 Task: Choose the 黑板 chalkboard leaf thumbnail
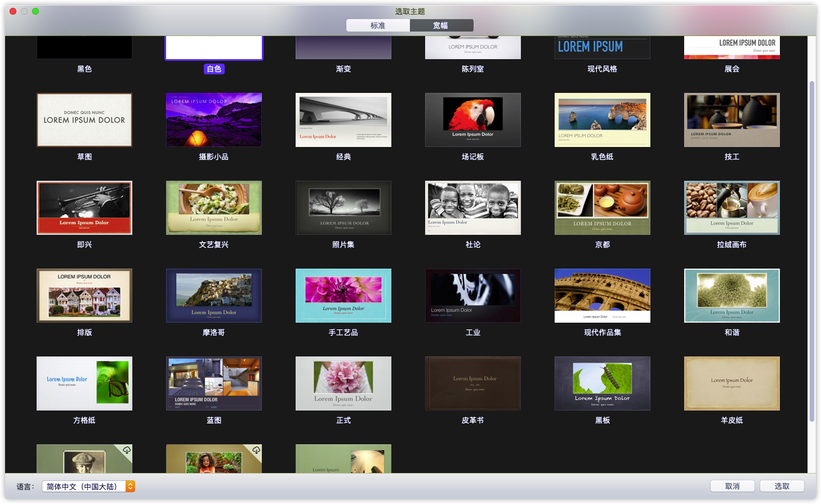coord(603,383)
